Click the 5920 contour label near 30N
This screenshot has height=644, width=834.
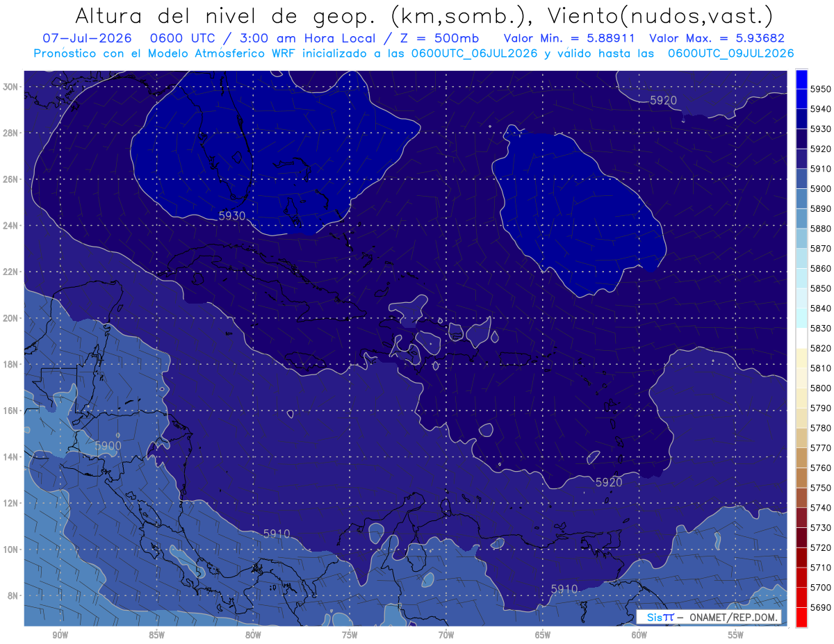click(663, 101)
